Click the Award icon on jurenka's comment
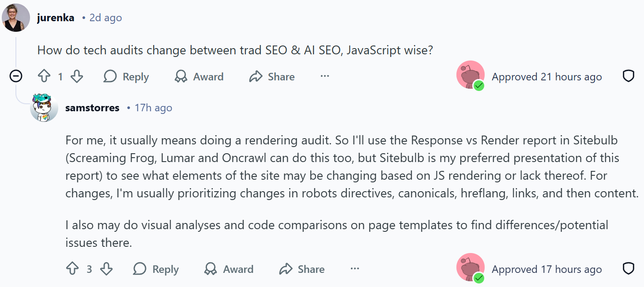The height and width of the screenshot is (287, 644). pos(181,77)
